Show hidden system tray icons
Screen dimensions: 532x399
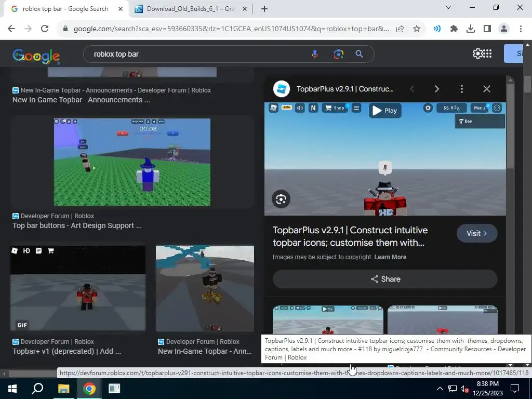440,389
